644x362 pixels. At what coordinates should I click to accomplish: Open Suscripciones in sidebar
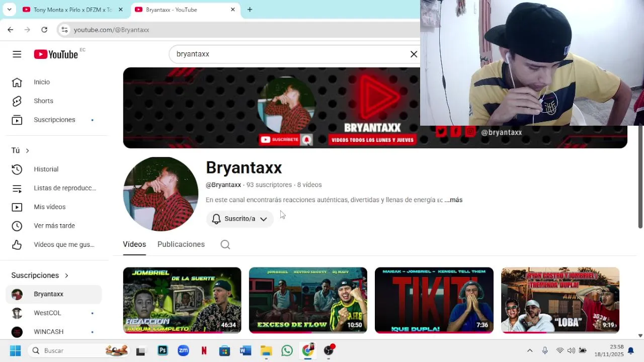point(54,120)
